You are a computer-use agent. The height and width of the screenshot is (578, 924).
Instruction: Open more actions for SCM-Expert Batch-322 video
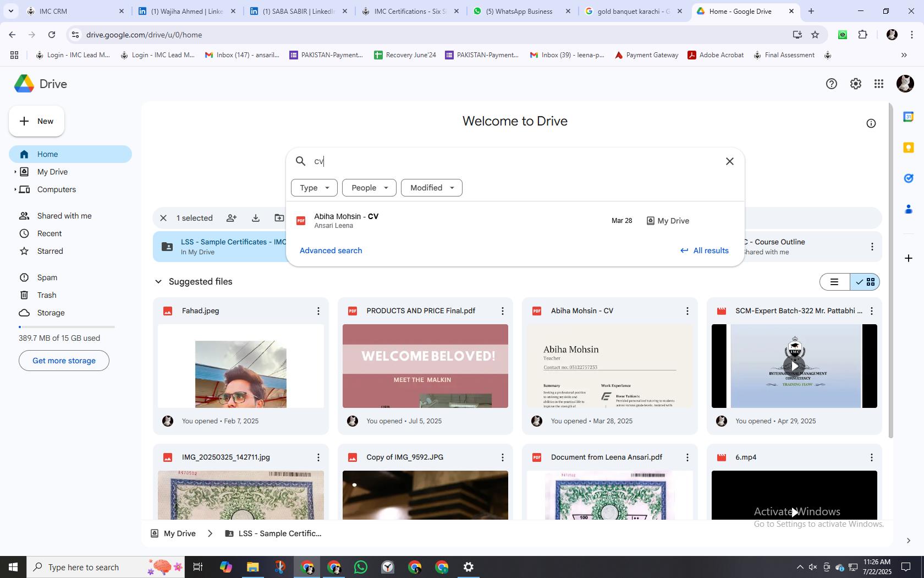tap(871, 311)
